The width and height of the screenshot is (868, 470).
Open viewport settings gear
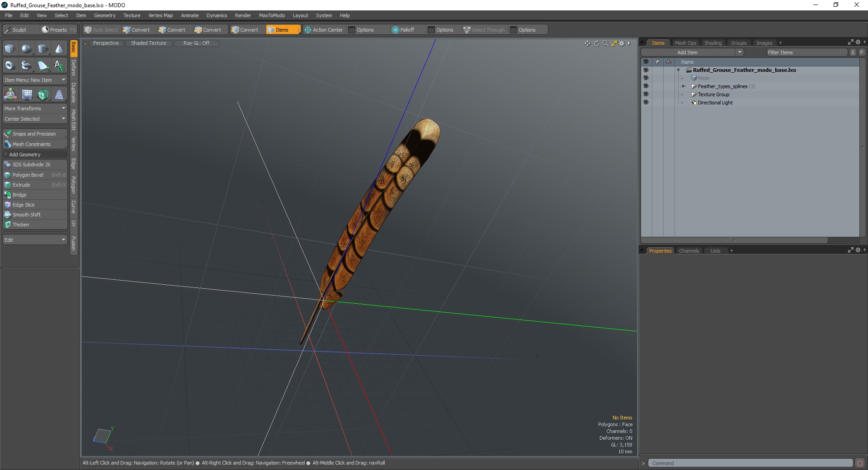pos(622,43)
